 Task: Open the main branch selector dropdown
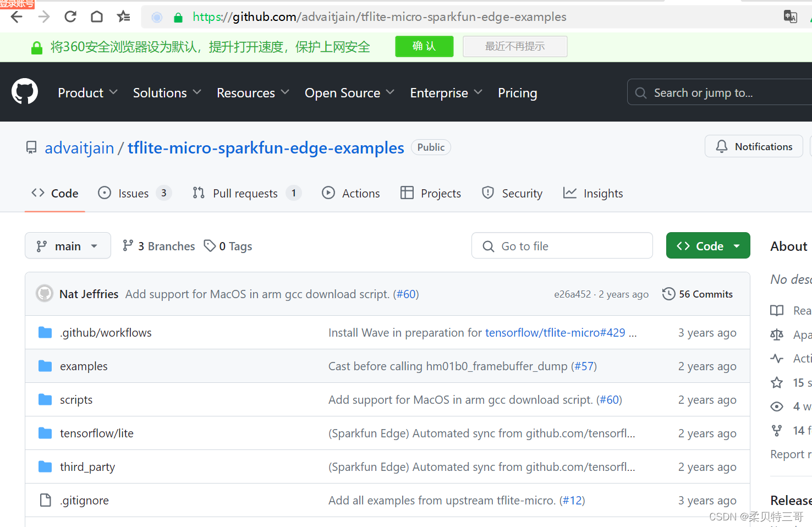(x=68, y=245)
